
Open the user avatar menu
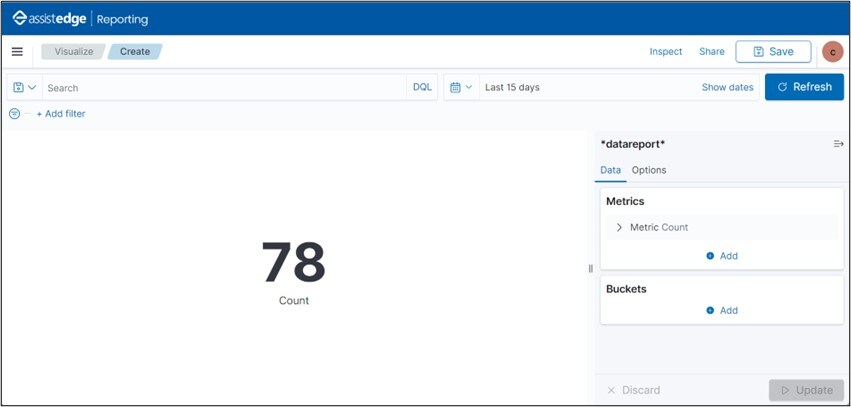[833, 52]
